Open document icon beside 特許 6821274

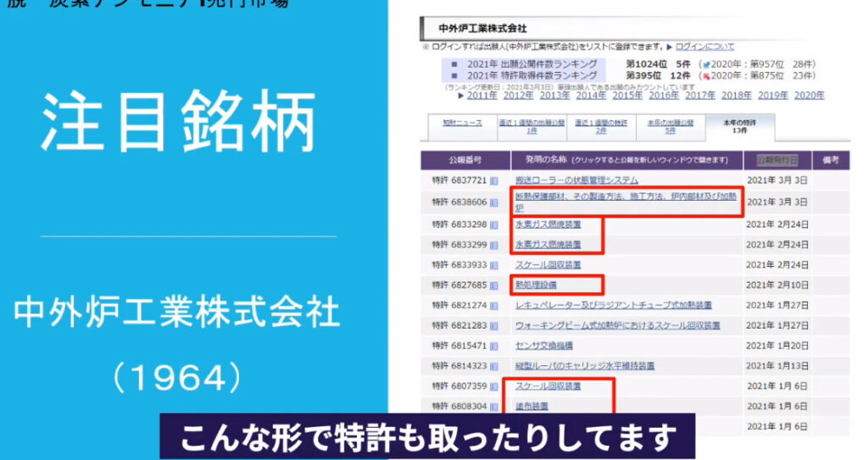tap(494, 306)
